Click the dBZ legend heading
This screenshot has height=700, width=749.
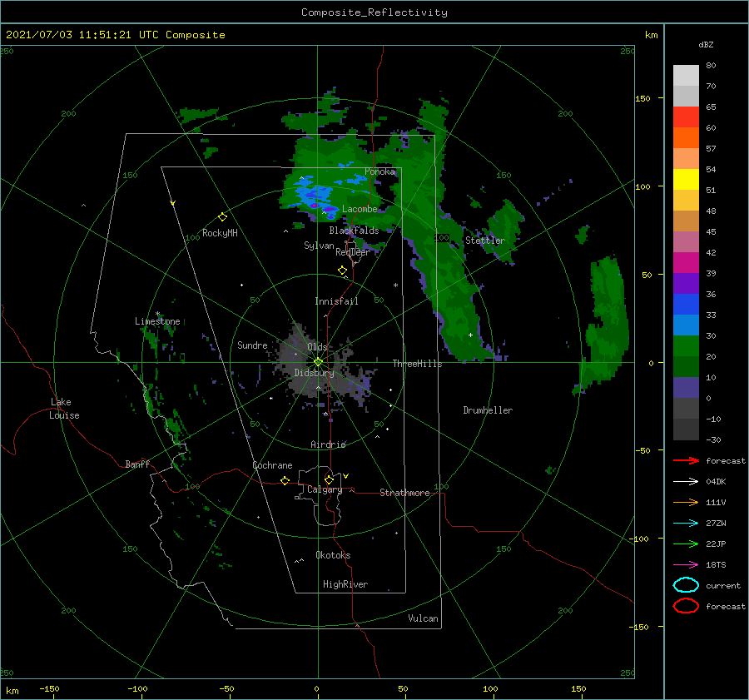(706, 44)
